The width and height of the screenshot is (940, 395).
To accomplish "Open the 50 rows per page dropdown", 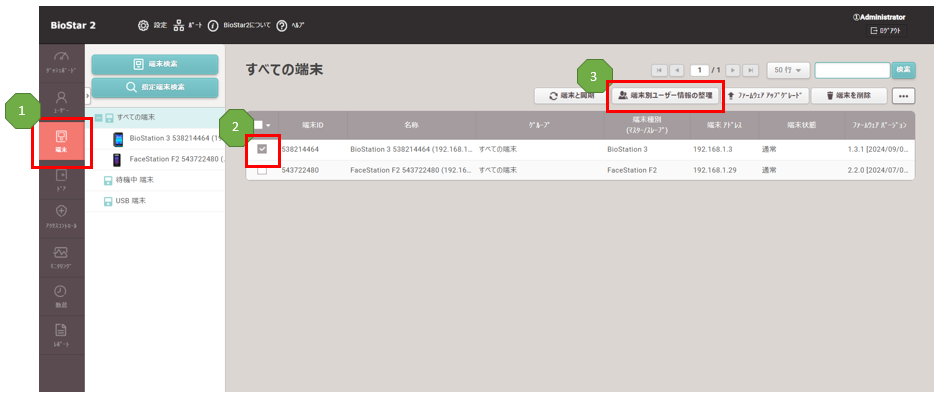I will click(x=788, y=70).
